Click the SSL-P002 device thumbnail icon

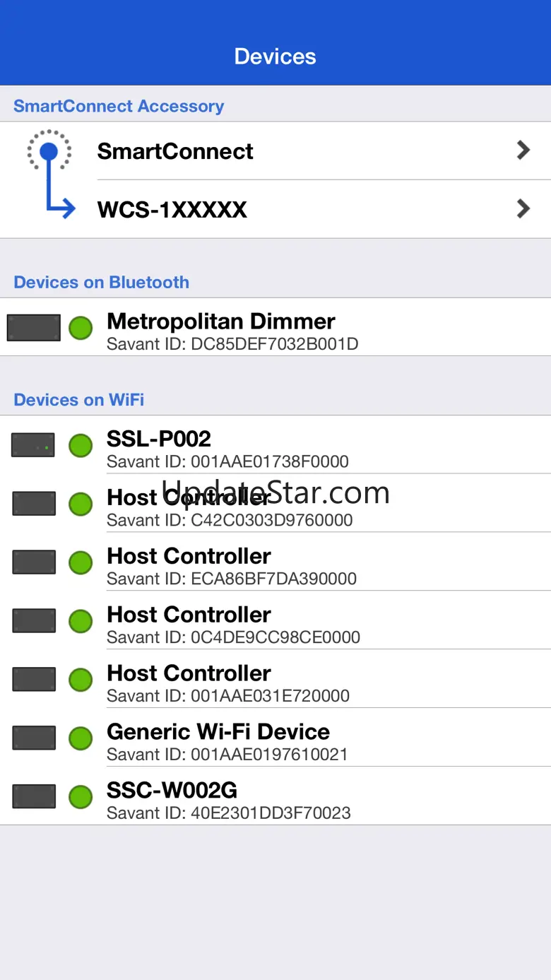pos(33,445)
